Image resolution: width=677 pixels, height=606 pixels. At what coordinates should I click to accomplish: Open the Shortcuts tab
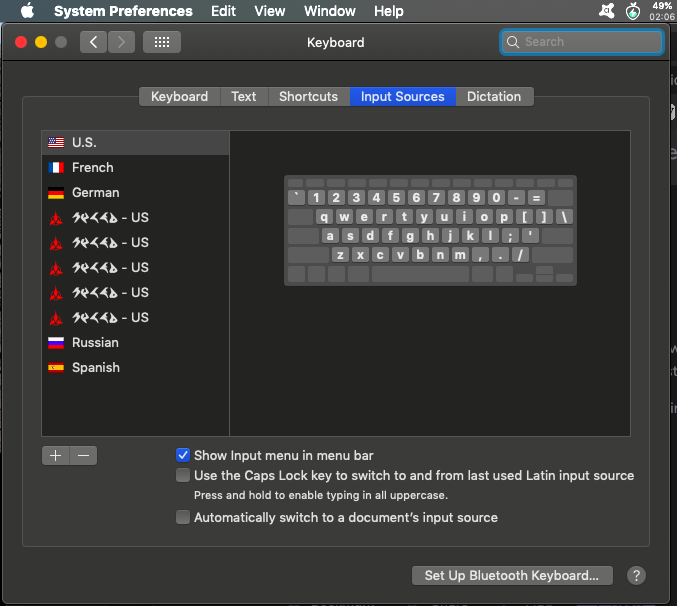309,96
